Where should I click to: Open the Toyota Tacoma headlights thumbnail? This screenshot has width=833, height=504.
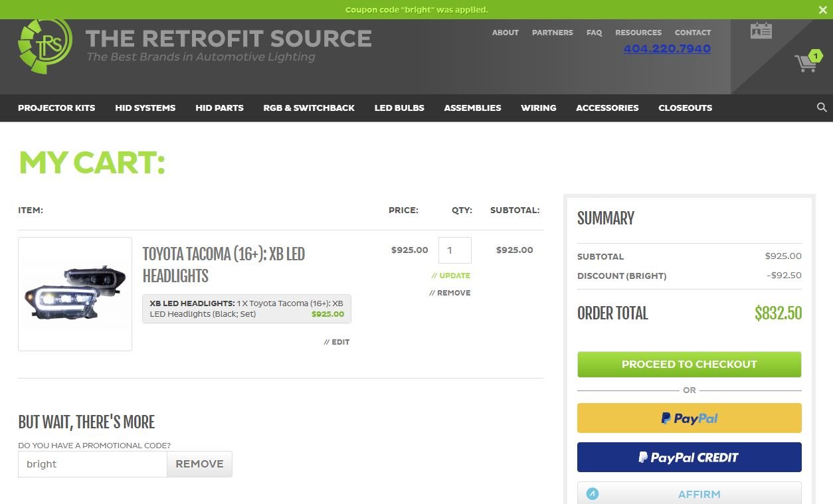coord(75,294)
